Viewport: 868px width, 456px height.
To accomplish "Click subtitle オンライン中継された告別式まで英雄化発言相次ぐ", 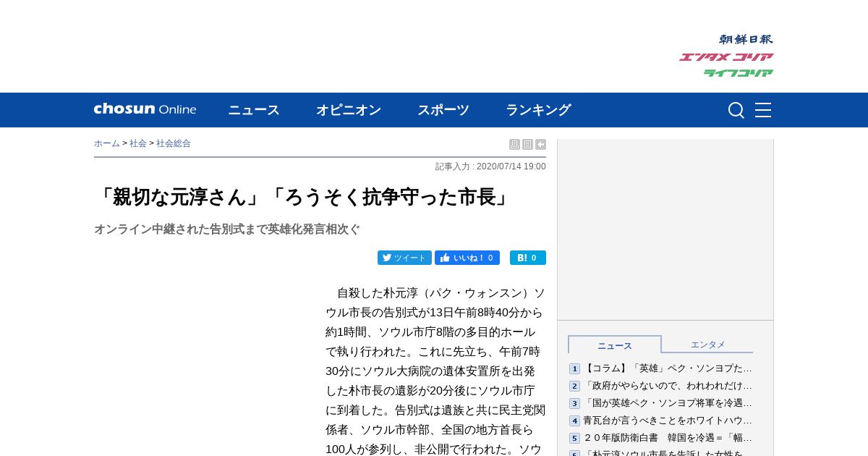I will click(227, 229).
